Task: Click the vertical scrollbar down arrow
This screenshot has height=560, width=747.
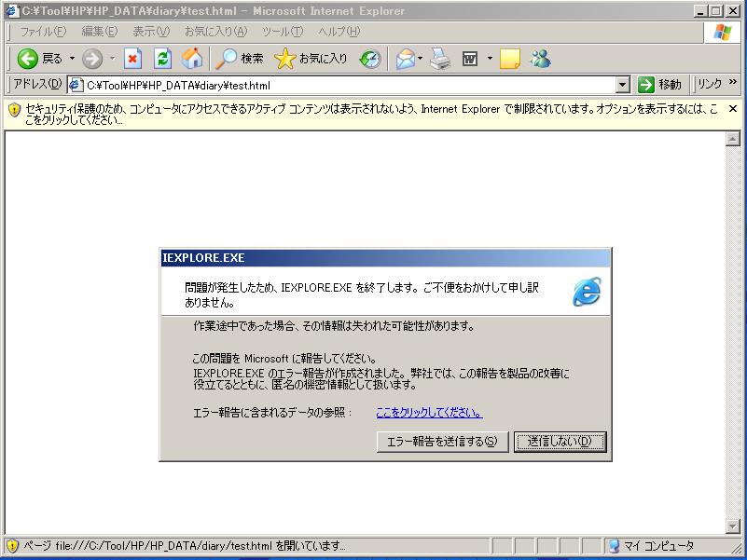Action: coord(733,526)
